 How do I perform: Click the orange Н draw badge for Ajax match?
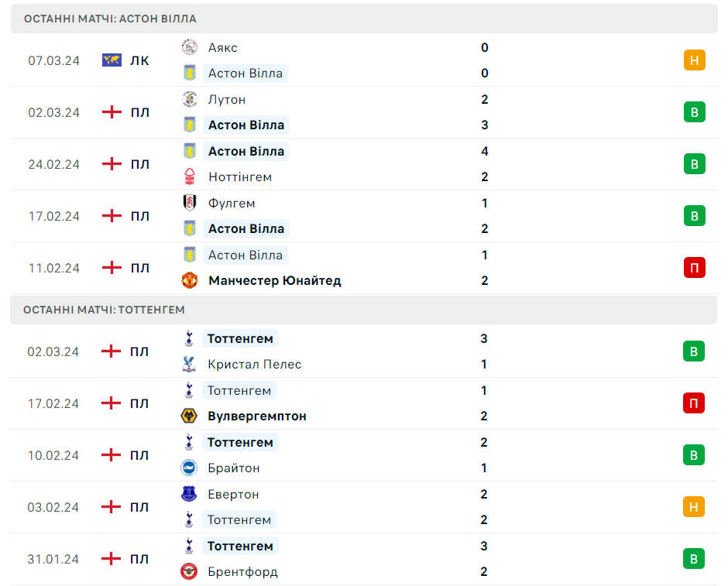[695, 60]
